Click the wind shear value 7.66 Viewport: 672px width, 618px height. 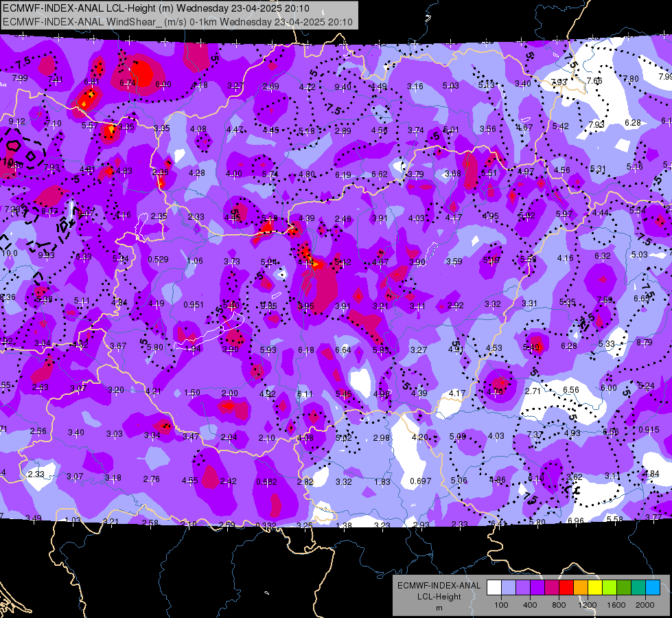point(594,80)
